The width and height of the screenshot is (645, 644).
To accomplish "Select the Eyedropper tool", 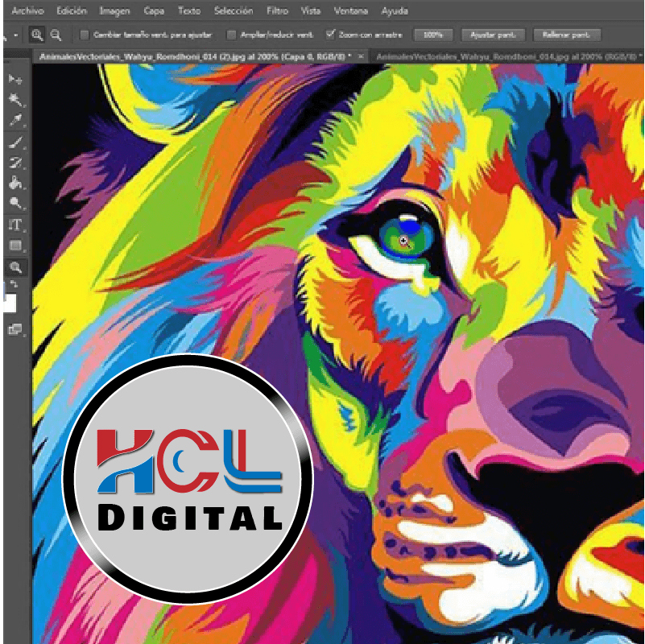I will point(15,120).
